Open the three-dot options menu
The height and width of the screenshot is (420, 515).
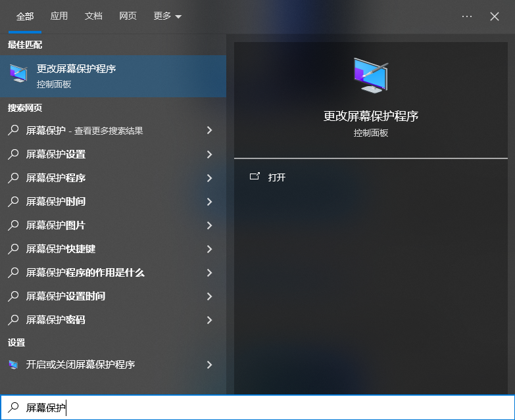[x=467, y=16]
